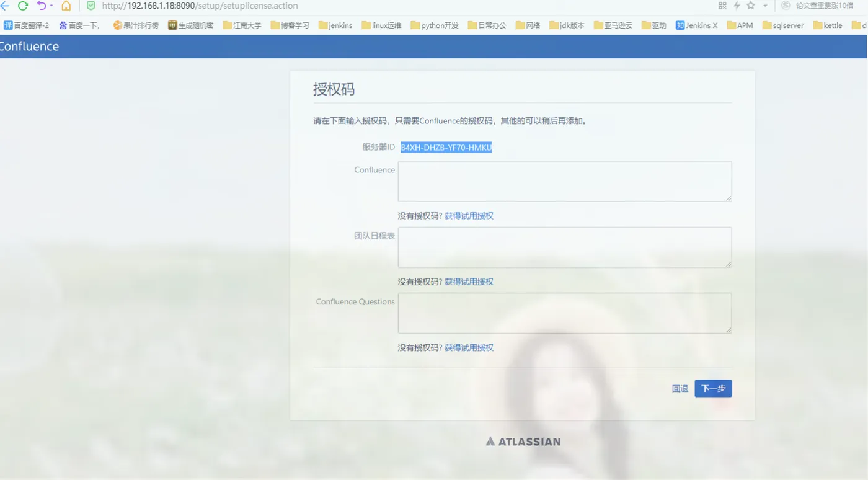Open the 生成随机密 bookmark
The height and width of the screenshot is (480, 868).
(x=191, y=25)
